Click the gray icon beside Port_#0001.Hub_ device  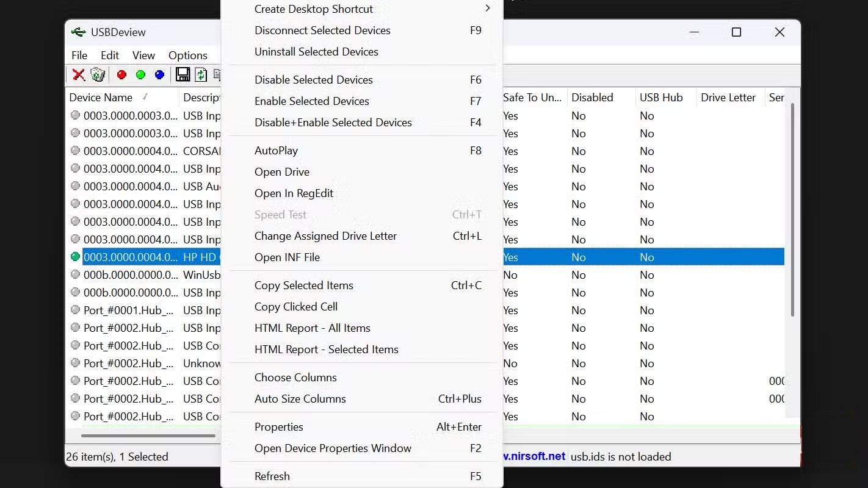75,310
